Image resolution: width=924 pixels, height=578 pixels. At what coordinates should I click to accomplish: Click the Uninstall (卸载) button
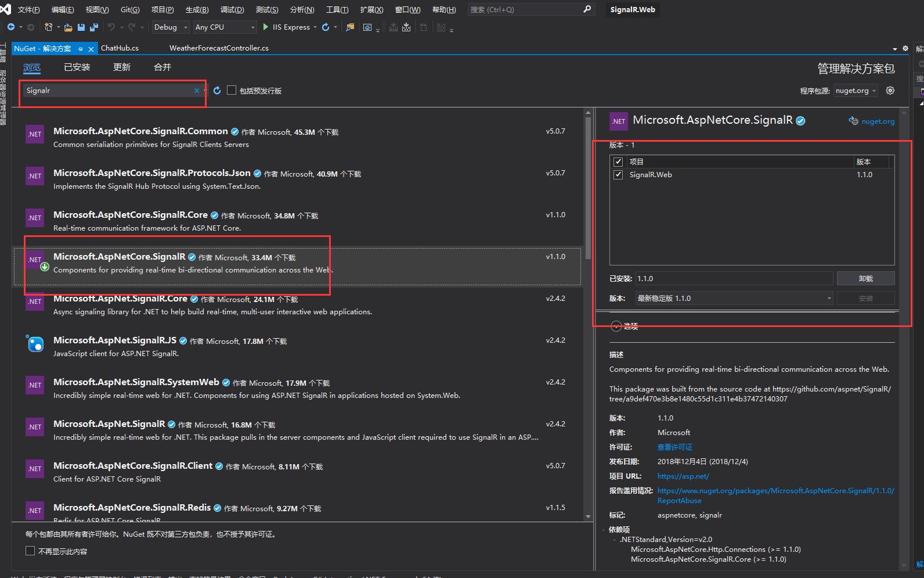[865, 278]
